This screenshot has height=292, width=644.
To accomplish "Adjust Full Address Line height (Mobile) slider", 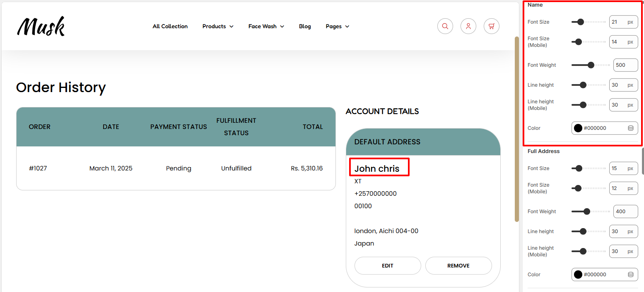I will (589, 251).
